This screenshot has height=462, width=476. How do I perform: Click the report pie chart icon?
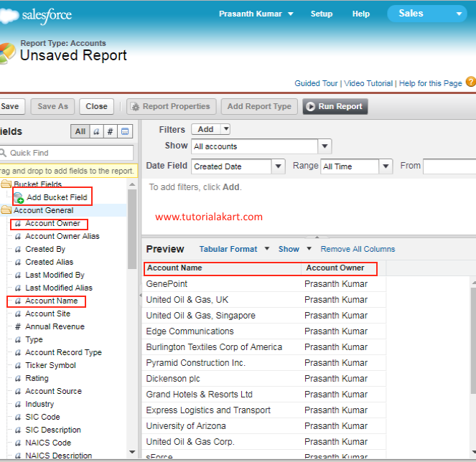(7, 53)
